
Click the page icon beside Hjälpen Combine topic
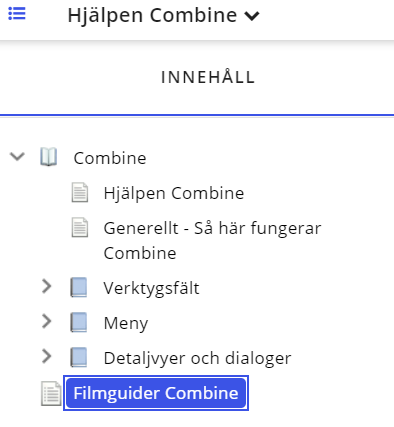click(x=80, y=192)
